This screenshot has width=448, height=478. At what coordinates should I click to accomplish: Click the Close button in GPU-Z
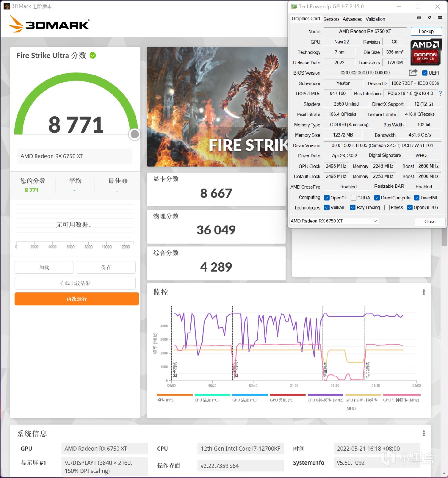430,222
